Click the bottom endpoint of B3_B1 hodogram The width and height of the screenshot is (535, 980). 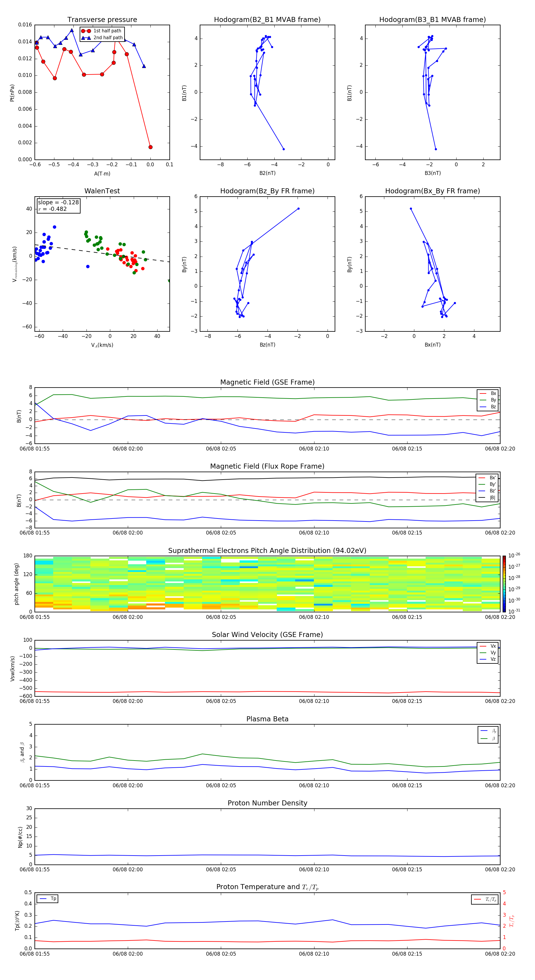tap(436, 149)
